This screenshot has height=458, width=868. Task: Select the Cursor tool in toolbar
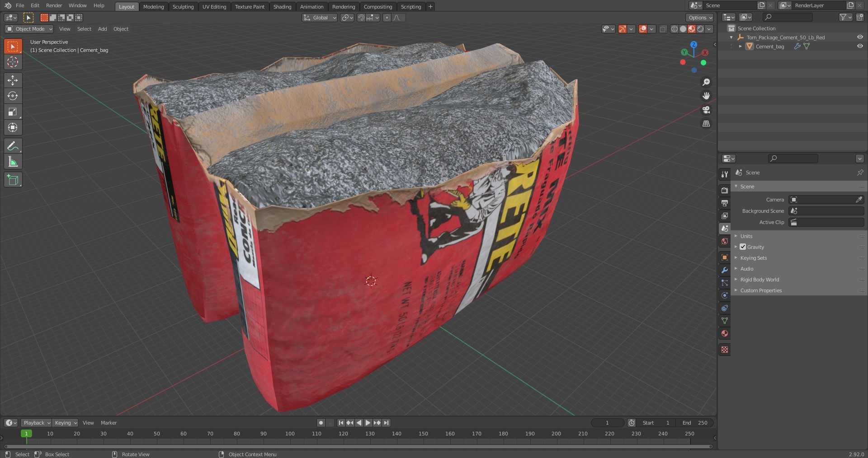(x=13, y=62)
